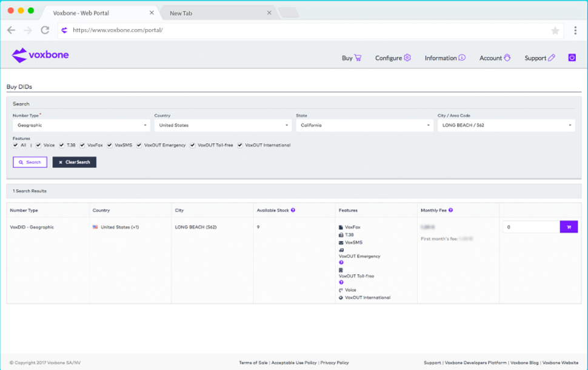The height and width of the screenshot is (370, 588).
Task: Toggle the VoxOUT Toll-free checkbox
Action: (x=193, y=146)
